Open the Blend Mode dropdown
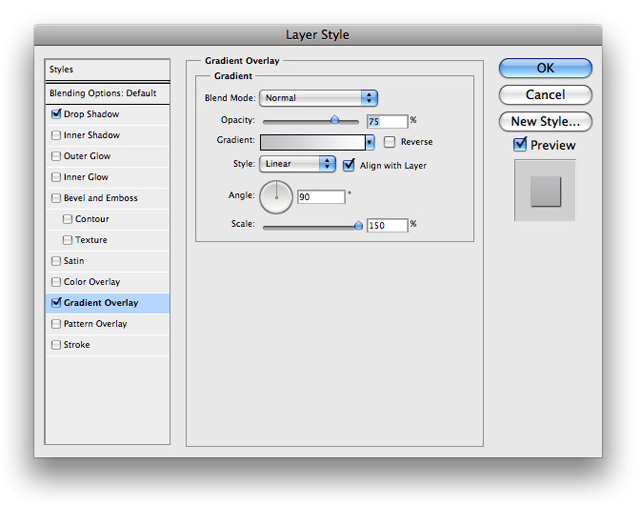The width and height of the screenshot is (640, 505). pyautogui.click(x=318, y=98)
